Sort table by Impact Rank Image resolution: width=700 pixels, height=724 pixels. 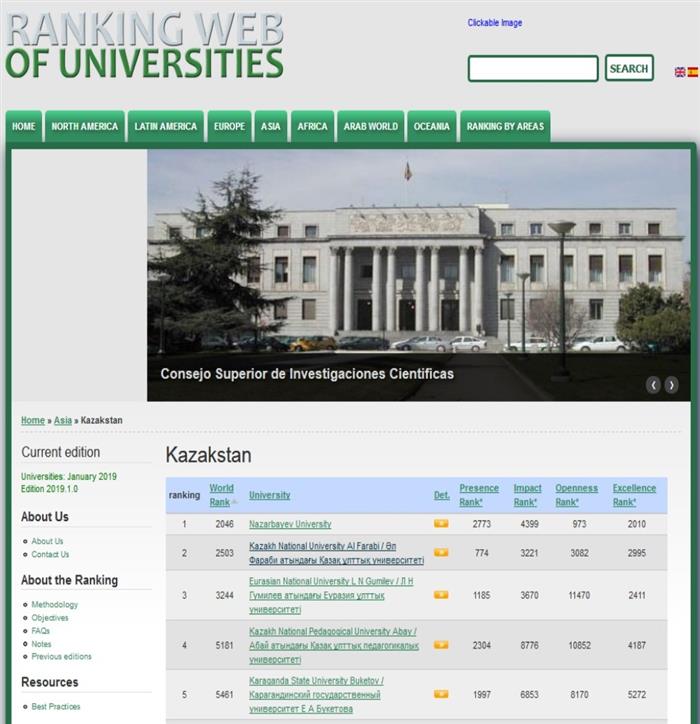pyautogui.click(x=527, y=495)
